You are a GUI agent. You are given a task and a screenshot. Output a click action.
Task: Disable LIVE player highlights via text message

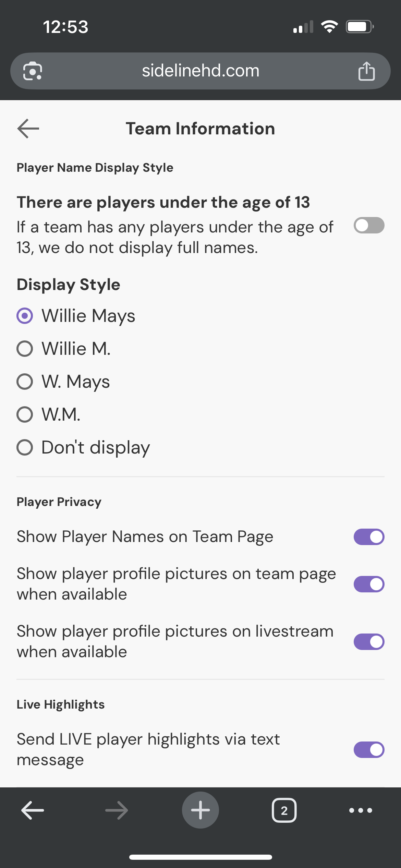coord(369,749)
